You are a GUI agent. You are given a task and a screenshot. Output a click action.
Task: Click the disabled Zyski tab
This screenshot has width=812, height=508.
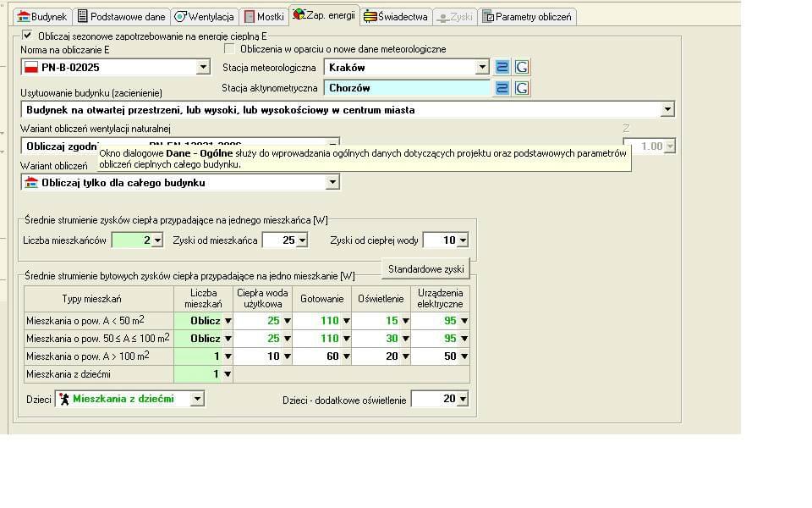(x=455, y=17)
